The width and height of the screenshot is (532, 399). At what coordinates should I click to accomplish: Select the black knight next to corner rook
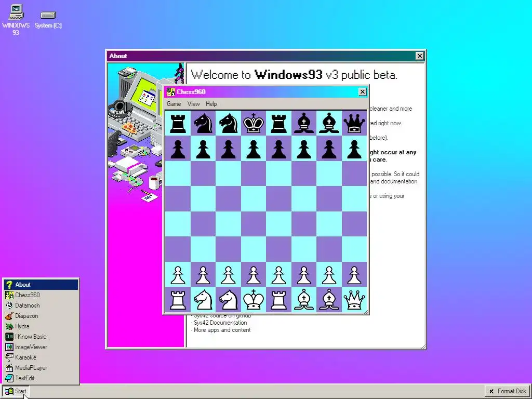(203, 123)
